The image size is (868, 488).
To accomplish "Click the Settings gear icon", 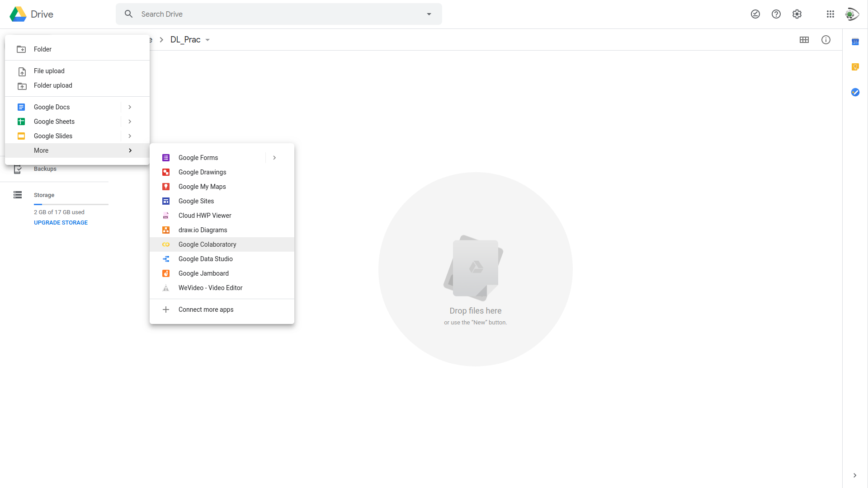I will pos(797,14).
